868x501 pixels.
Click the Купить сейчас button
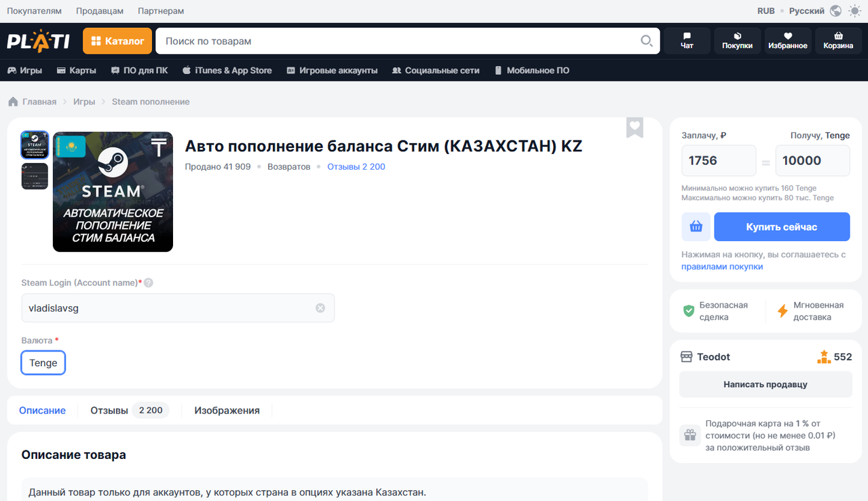[x=782, y=227]
